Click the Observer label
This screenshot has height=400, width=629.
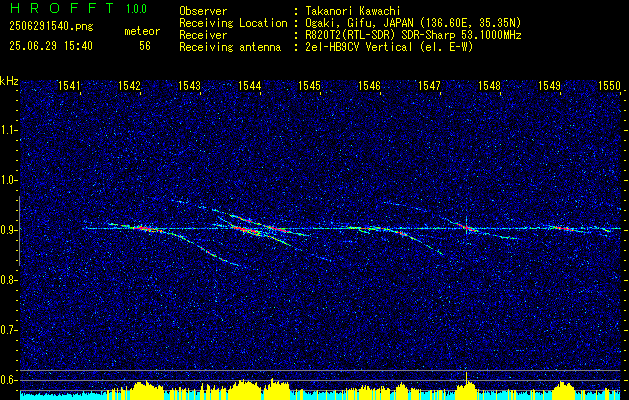click(203, 11)
